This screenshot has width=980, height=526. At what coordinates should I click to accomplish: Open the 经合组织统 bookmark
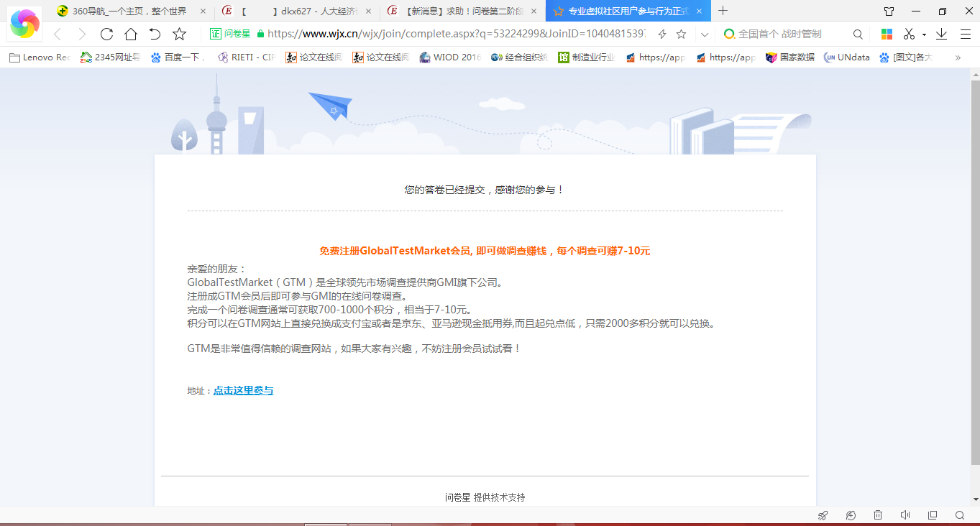point(519,57)
